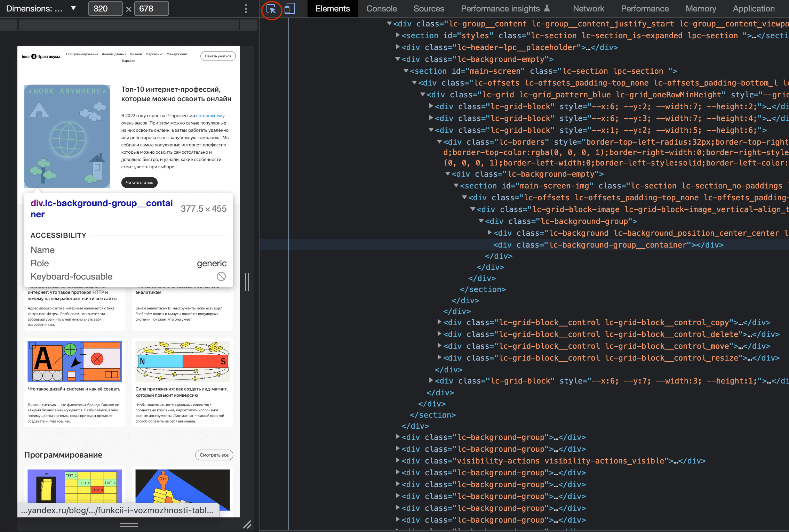Open the Dimensions dropdown
This screenshot has height=532, width=789.
pyautogui.click(x=41, y=9)
